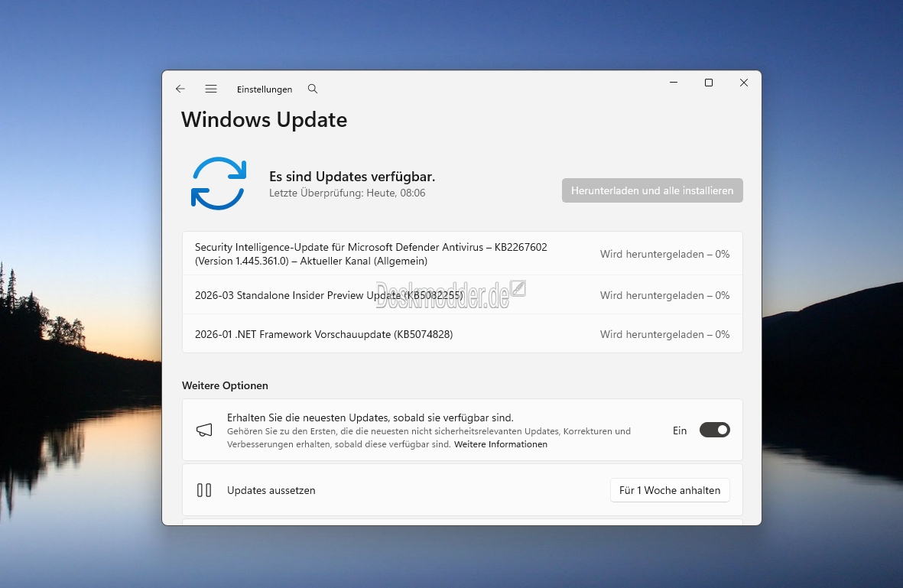Turn off the newest updates toggle switch
Viewport: 903px width, 588px height.
click(715, 430)
